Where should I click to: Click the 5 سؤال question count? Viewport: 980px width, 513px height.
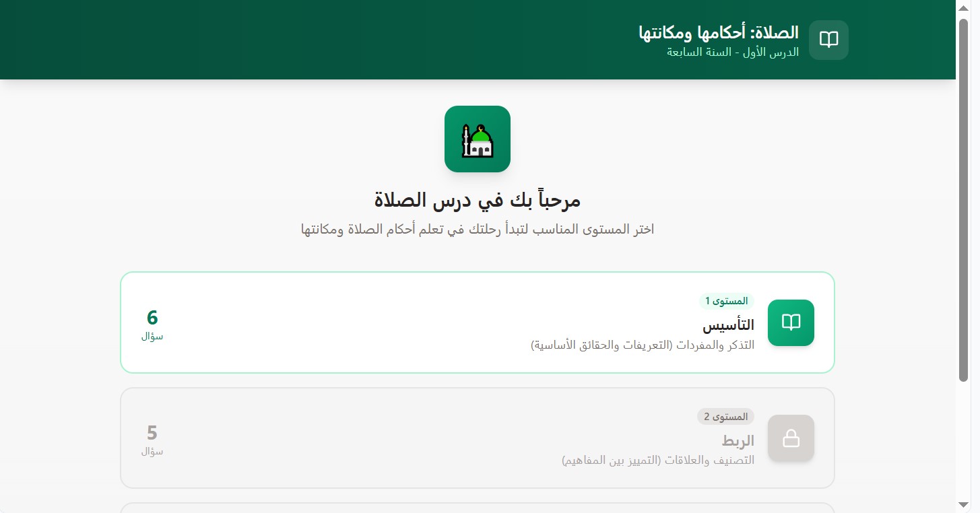[x=152, y=439]
